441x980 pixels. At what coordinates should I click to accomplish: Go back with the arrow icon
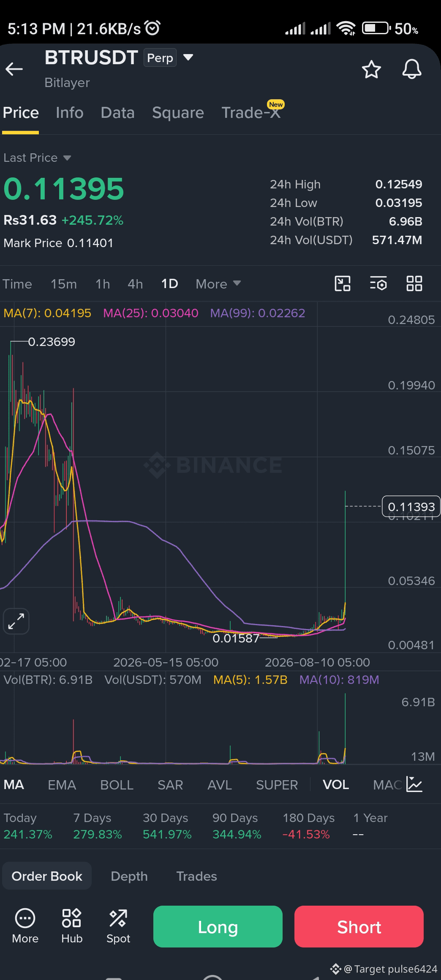[14, 69]
